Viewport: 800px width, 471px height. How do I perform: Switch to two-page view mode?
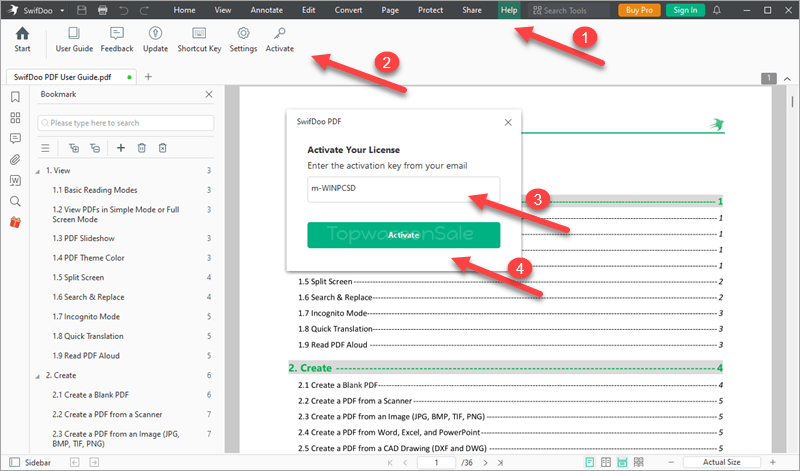(606, 462)
